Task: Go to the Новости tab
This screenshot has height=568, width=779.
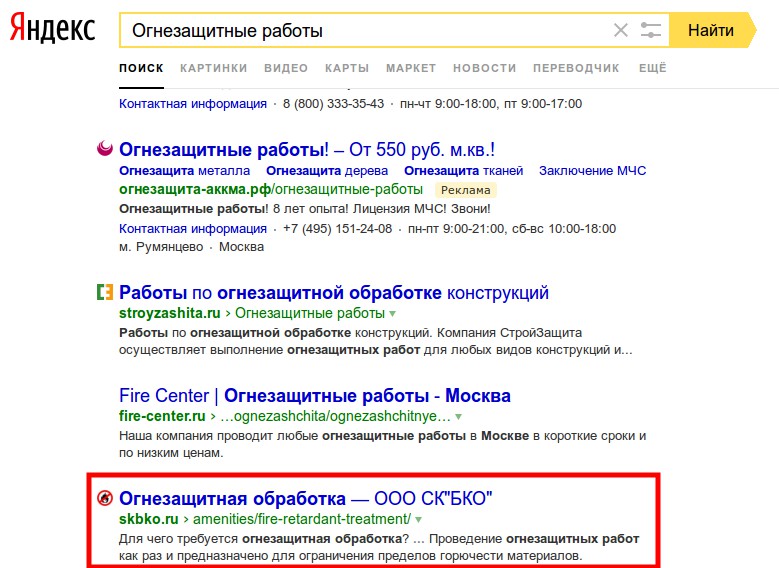Action: [484, 68]
